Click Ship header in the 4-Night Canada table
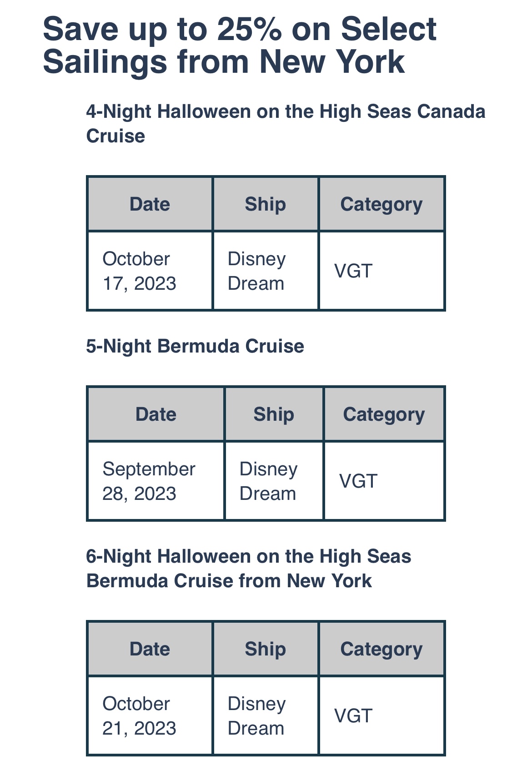The width and height of the screenshot is (532, 771). coord(266,204)
